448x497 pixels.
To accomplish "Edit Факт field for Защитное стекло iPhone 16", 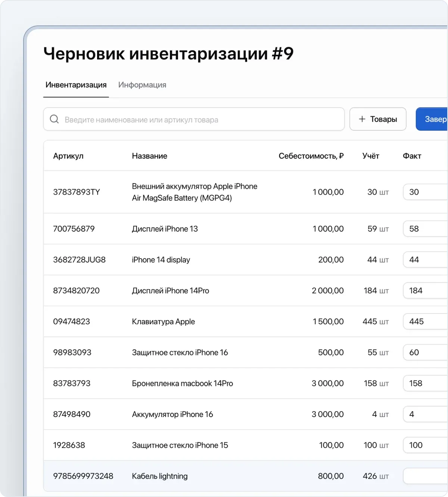I will pyautogui.click(x=426, y=352).
